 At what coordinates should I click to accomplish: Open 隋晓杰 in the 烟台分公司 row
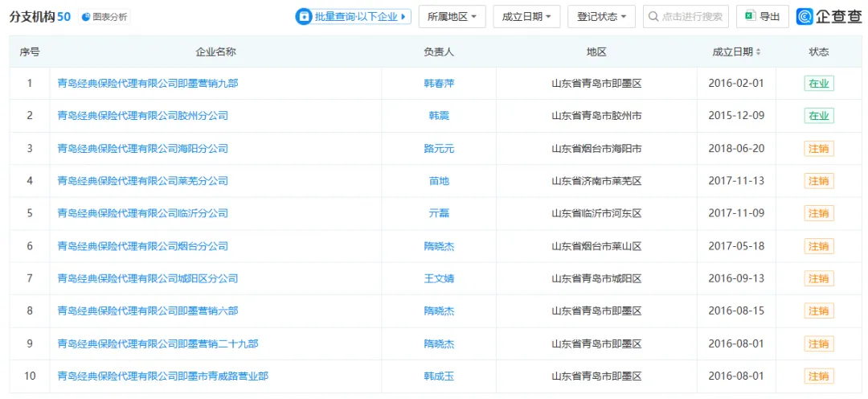pos(439,246)
